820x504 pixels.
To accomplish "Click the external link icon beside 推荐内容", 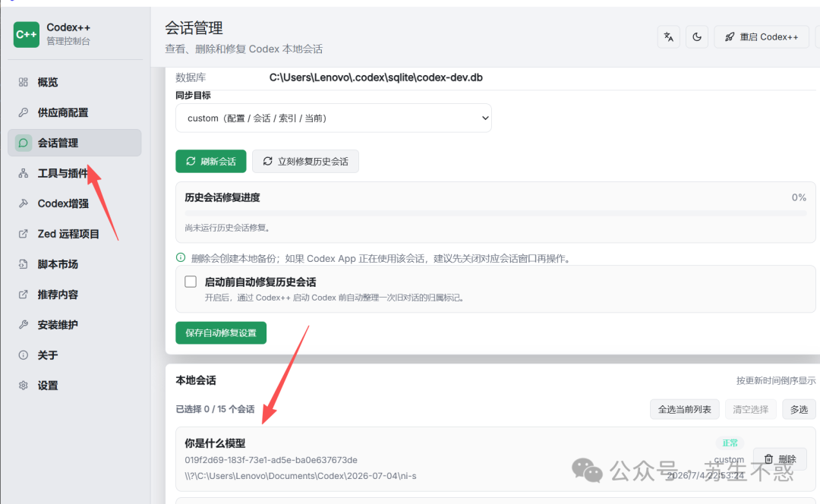I will click(23, 295).
